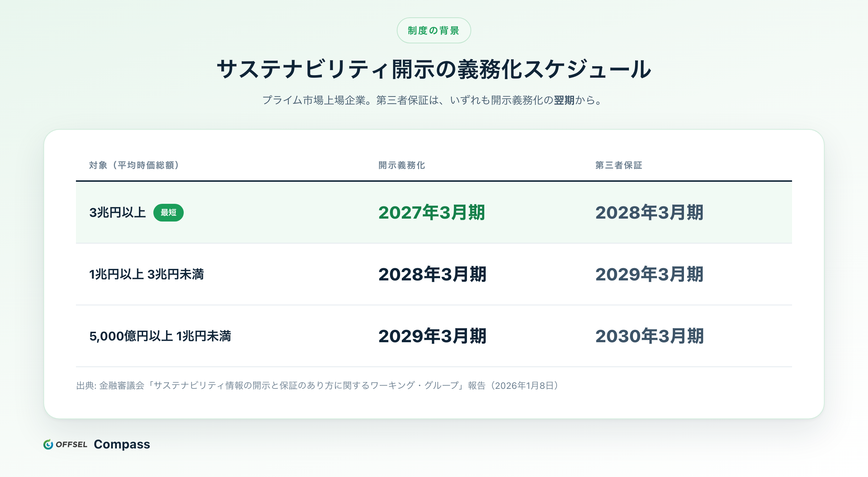Click the 1兆円以上 3兆円未満 row label

tap(146, 274)
